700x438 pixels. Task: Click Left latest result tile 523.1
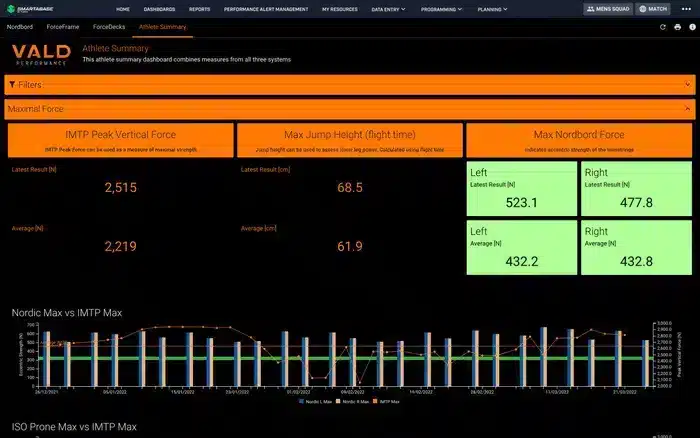[522, 189]
